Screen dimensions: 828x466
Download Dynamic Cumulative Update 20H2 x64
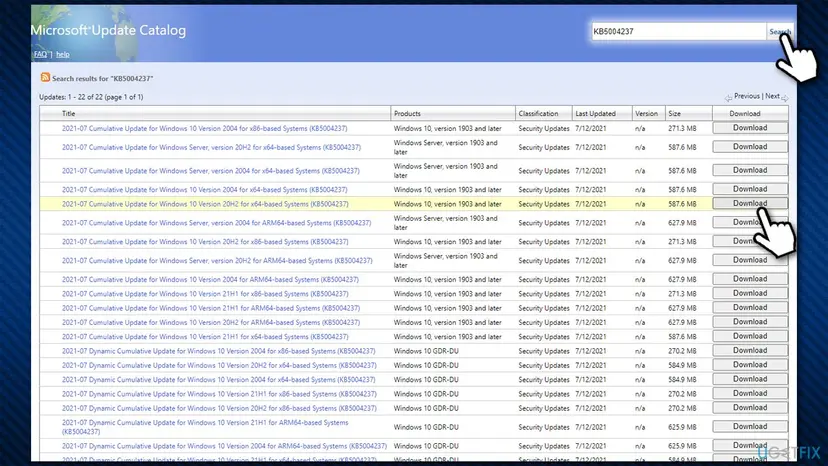pos(750,364)
